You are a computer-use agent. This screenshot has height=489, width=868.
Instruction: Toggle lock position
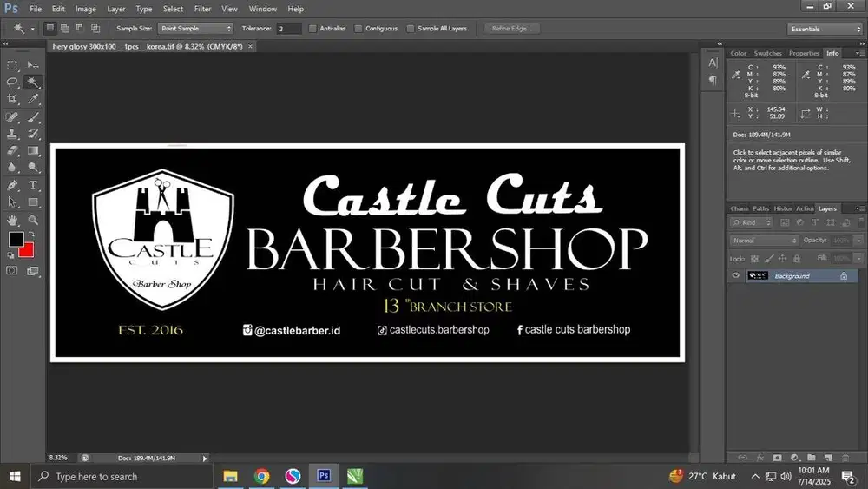click(x=782, y=259)
